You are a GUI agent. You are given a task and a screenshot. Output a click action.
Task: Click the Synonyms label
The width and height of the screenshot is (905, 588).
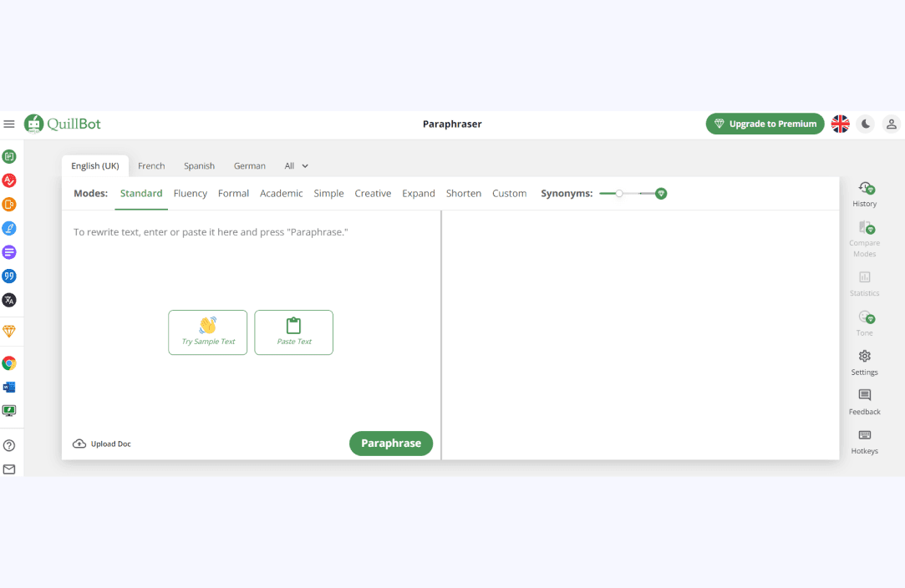pyautogui.click(x=567, y=193)
